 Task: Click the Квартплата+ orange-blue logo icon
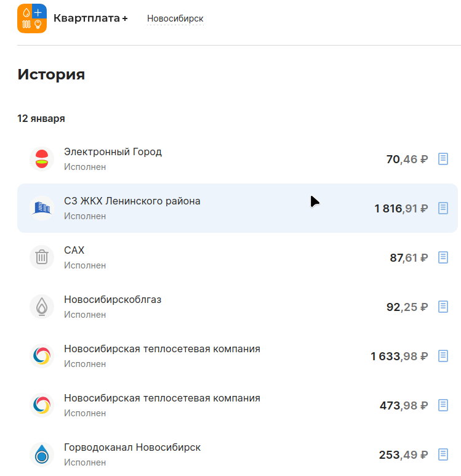32,18
